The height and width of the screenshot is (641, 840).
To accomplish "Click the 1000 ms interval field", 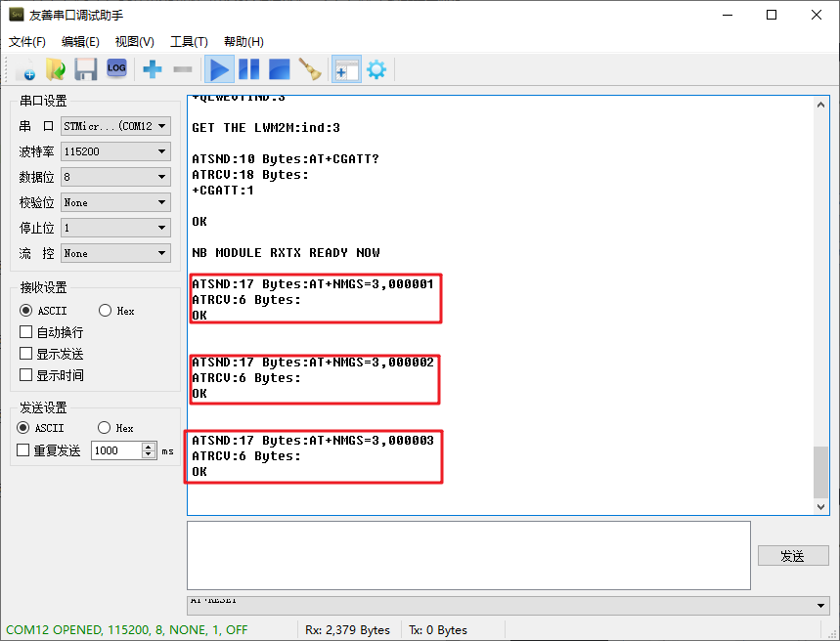I will [116, 450].
